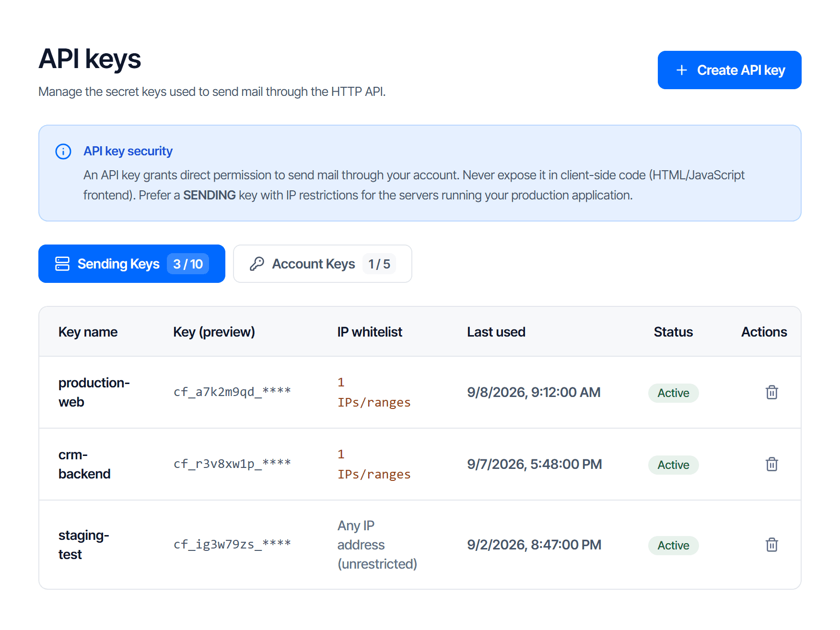Click key preview cf_a7k2m9qd_****
This screenshot has width=840, height=630.
pyautogui.click(x=232, y=392)
